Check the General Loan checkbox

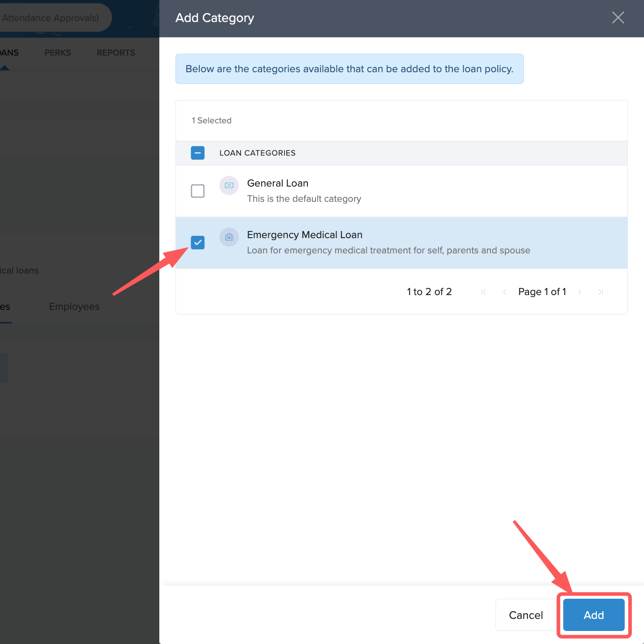pyautogui.click(x=197, y=191)
